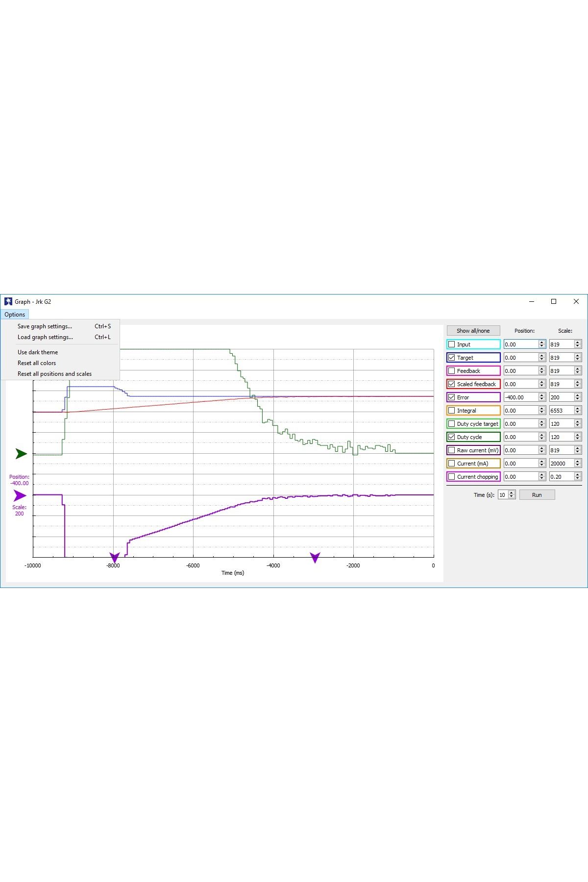
Task: Turn on the Current (mA) plot
Action: pyautogui.click(x=452, y=464)
